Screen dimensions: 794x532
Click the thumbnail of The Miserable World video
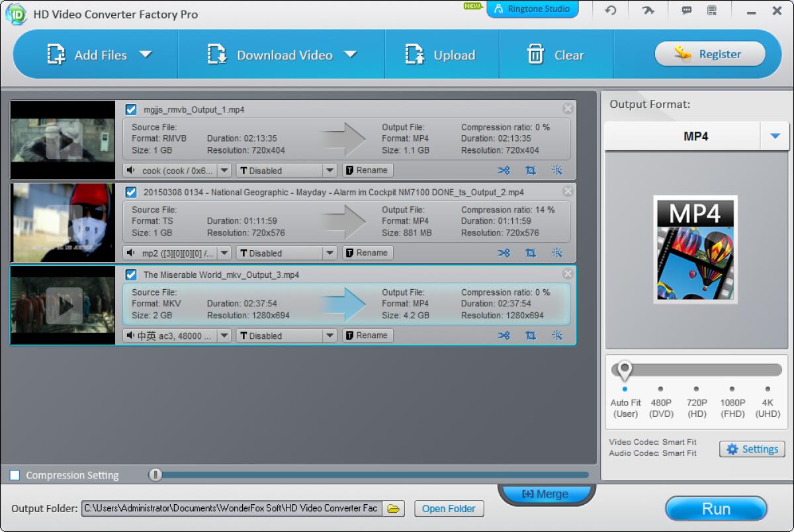[62, 305]
